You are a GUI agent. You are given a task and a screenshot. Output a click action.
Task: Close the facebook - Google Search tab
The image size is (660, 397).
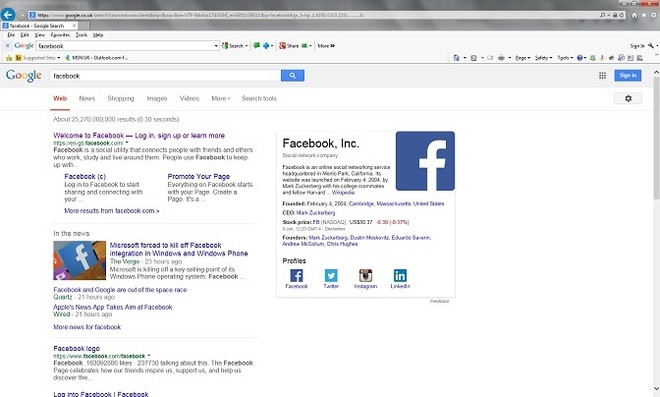point(75,26)
